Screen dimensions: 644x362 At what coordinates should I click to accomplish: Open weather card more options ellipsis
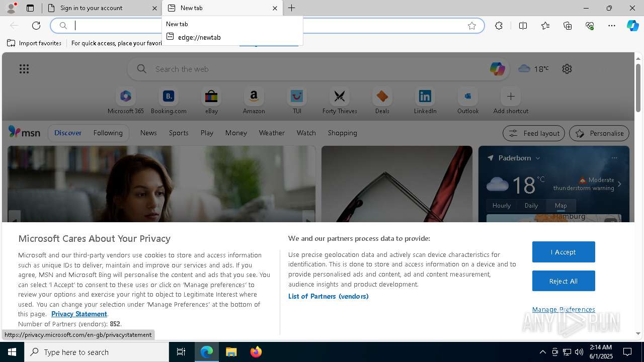(x=614, y=158)
